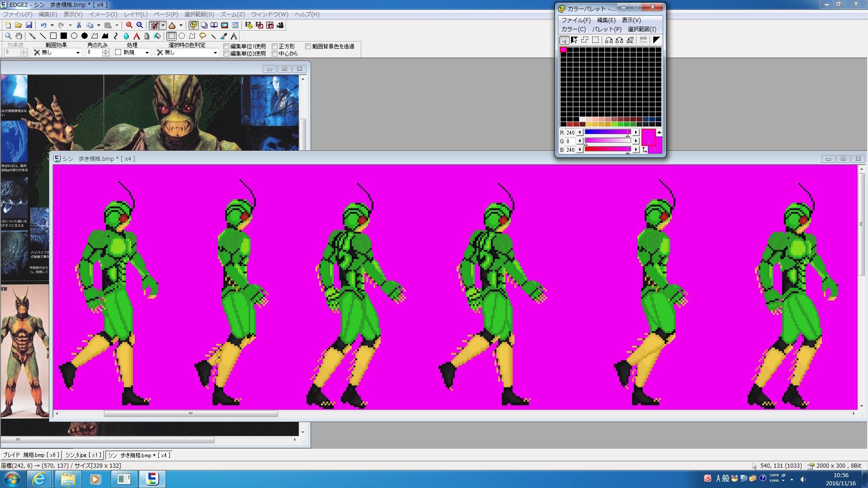The height and width of the screenshot is (488, 868).
Task: Click right arrow of B slider
Action: coord(636,150)
